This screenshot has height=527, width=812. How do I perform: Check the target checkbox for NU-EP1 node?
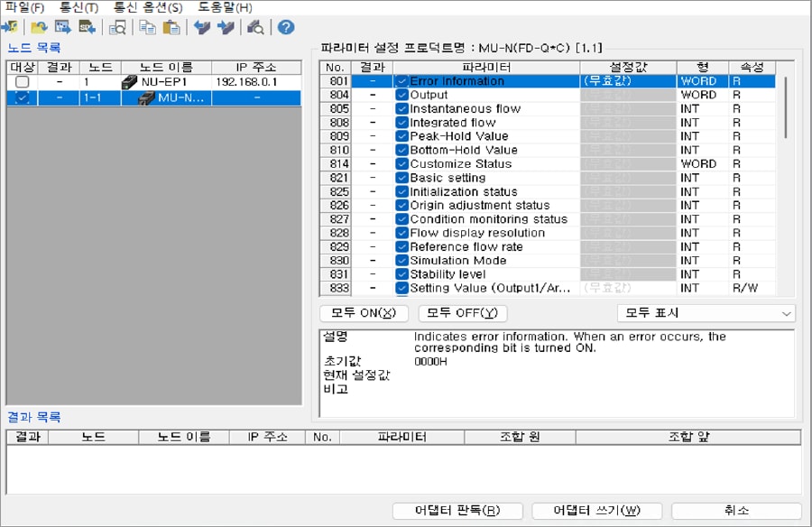pyautogui.click(x=23, y=82)
